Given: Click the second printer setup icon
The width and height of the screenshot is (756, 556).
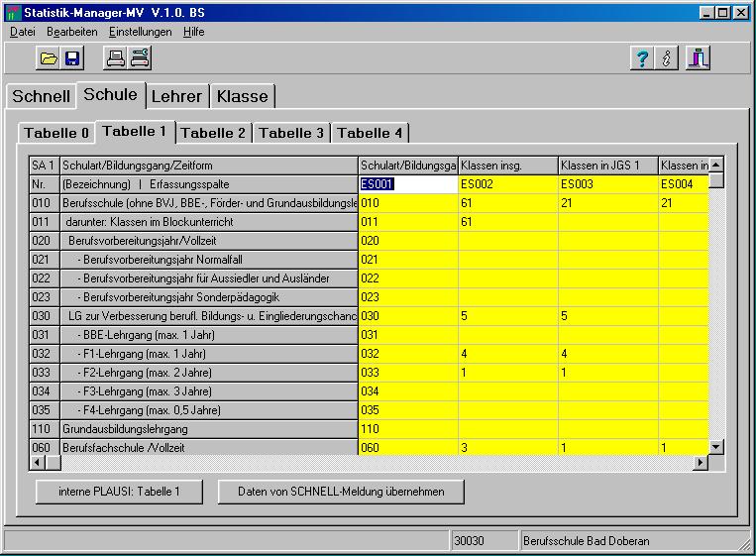Looking at the screenshot, I should 140,58.
